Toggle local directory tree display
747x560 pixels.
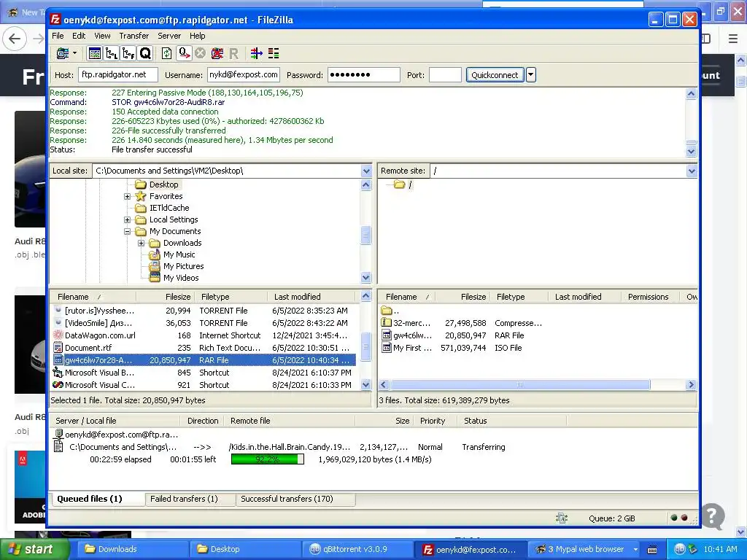(112, 53)
